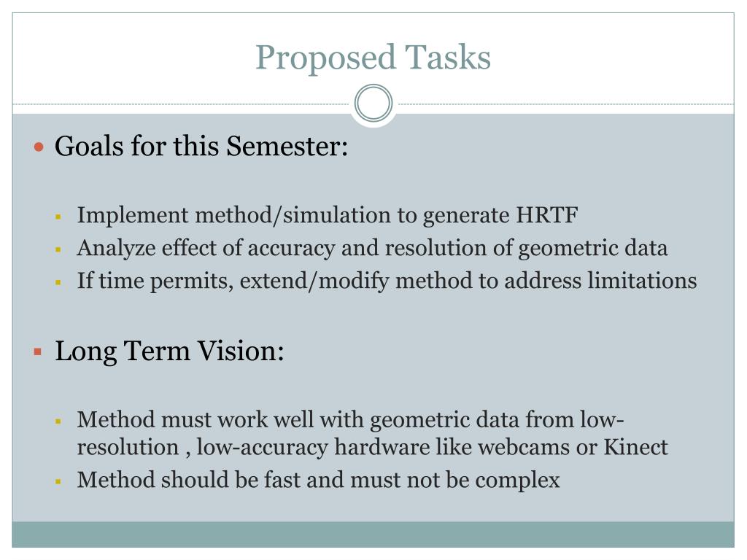The image size is (747, 560).
Task: Click the teal footer bar at slide bottom
Action: pos(373,534)
